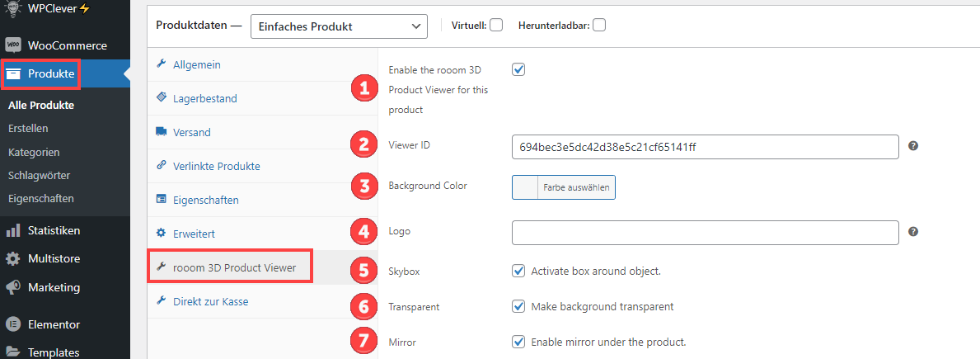The width and height of the screenshot is (980, 359).
Task: Open the Einfaches Produkt product type dropdown
Action: pyautogui.click(x=338, y=26)
